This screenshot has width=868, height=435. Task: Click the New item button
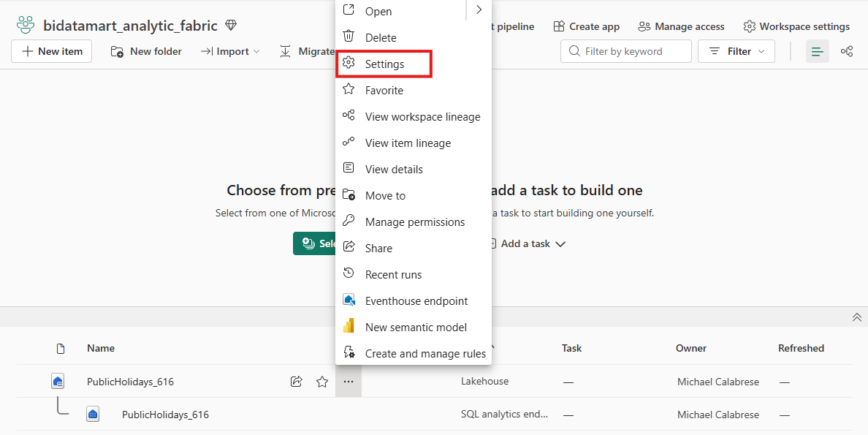pyautogui.click(x=51, y=51)
